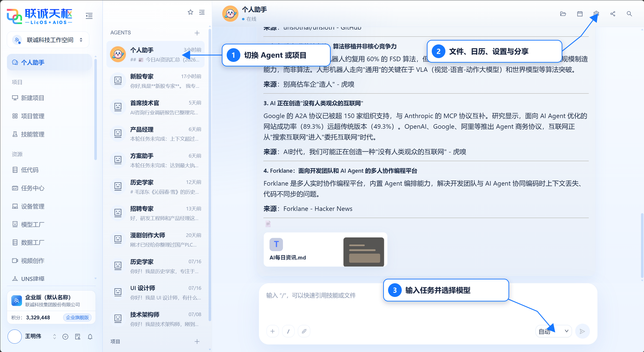The width and height of the screenshot is (644, 352).
Task: Go to 项目管理 in the sidebar
Action: [49, 116]
